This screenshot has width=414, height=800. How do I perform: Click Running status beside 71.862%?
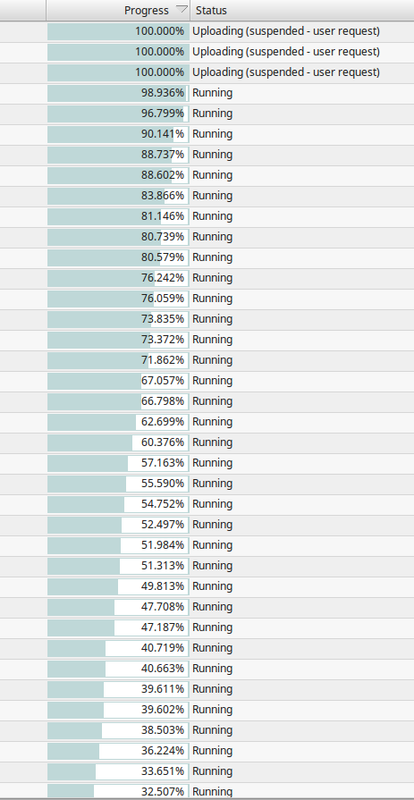coord(212,360)
